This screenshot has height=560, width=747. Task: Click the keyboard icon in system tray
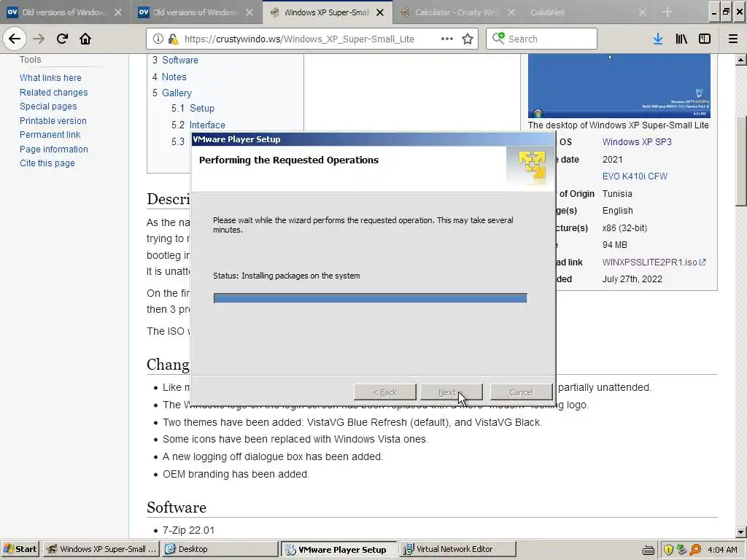click(x=649, y=550)
